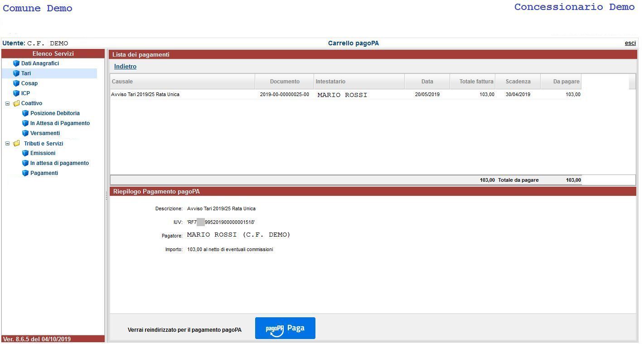Click the version label Ver. 8.6.5
Screen dimensions: 644x344
click(x=37, y=339)
